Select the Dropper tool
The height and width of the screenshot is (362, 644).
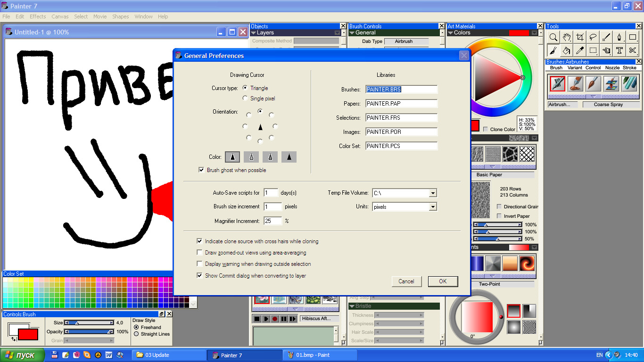tap(580, 50)
